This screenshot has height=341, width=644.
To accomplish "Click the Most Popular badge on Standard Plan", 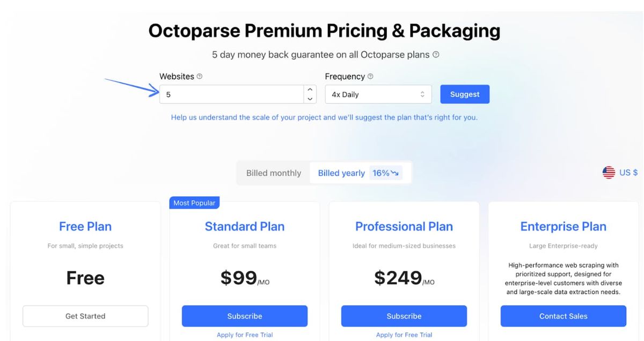I will coord(194,203).
